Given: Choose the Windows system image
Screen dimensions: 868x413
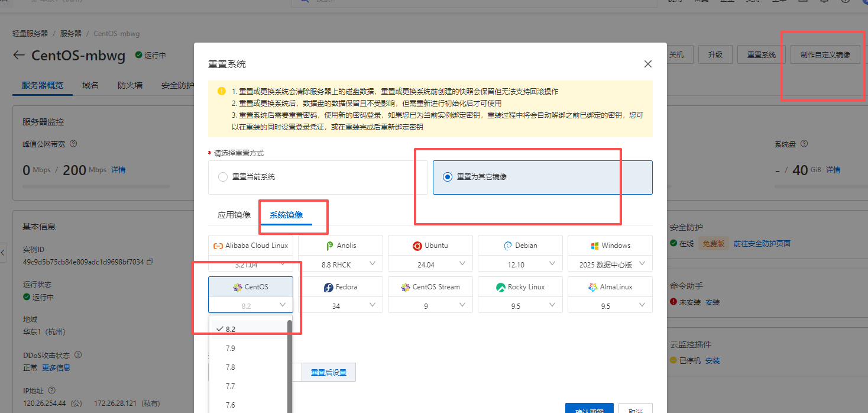Looking at the screenshot, I should 610,245.
